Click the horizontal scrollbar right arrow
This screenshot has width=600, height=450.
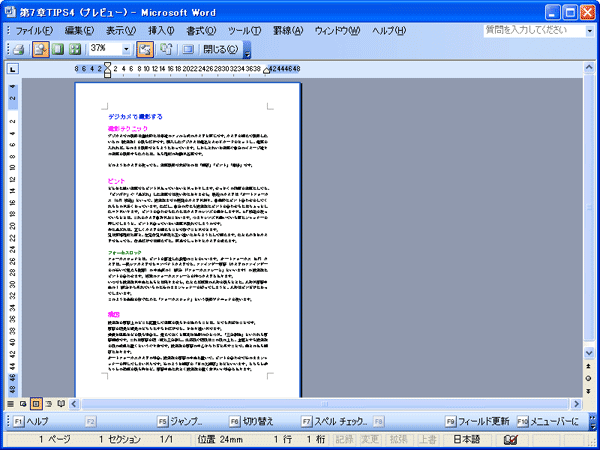[576, 404]
